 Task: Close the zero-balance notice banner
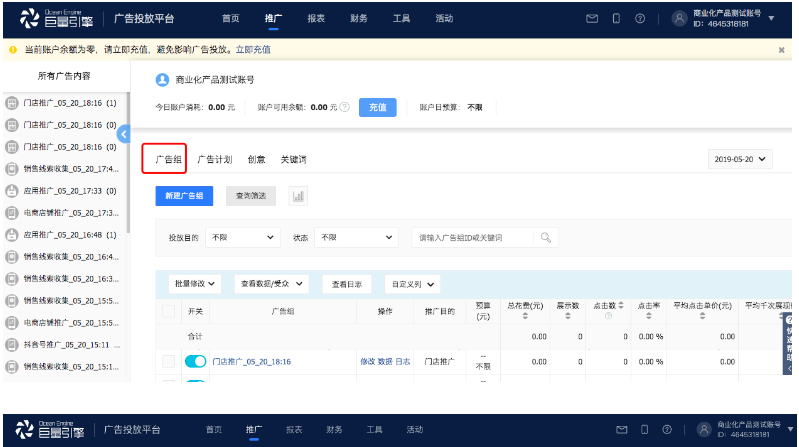[781, 50]
